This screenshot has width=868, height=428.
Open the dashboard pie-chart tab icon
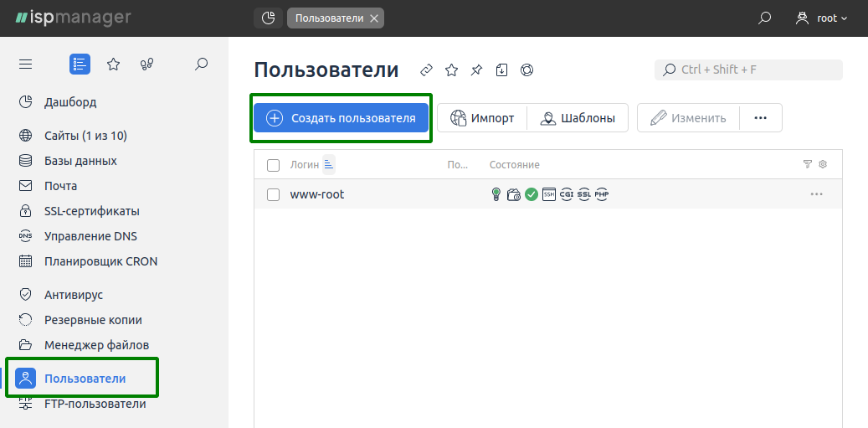[268, 18]
